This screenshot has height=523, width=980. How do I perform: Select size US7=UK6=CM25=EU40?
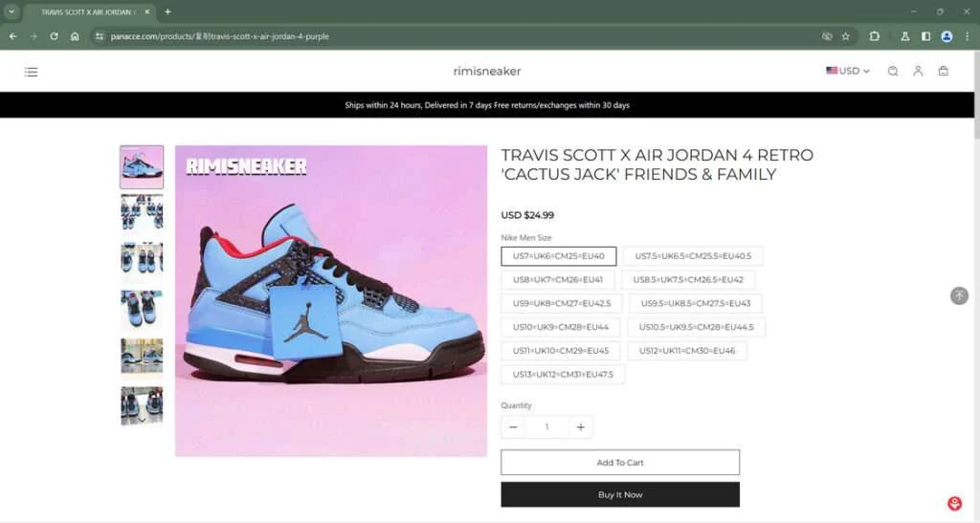point(559,256)
